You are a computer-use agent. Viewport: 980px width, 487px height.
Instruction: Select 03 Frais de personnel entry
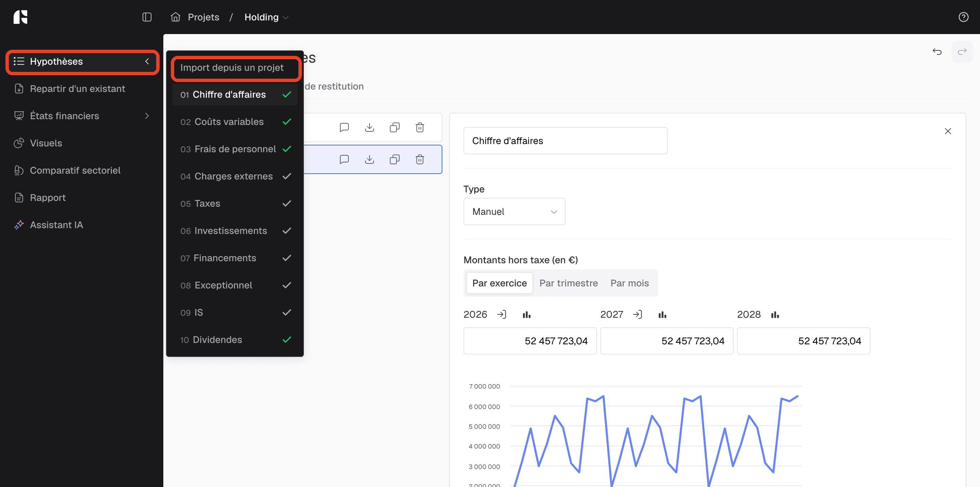(x=235, y=149)
